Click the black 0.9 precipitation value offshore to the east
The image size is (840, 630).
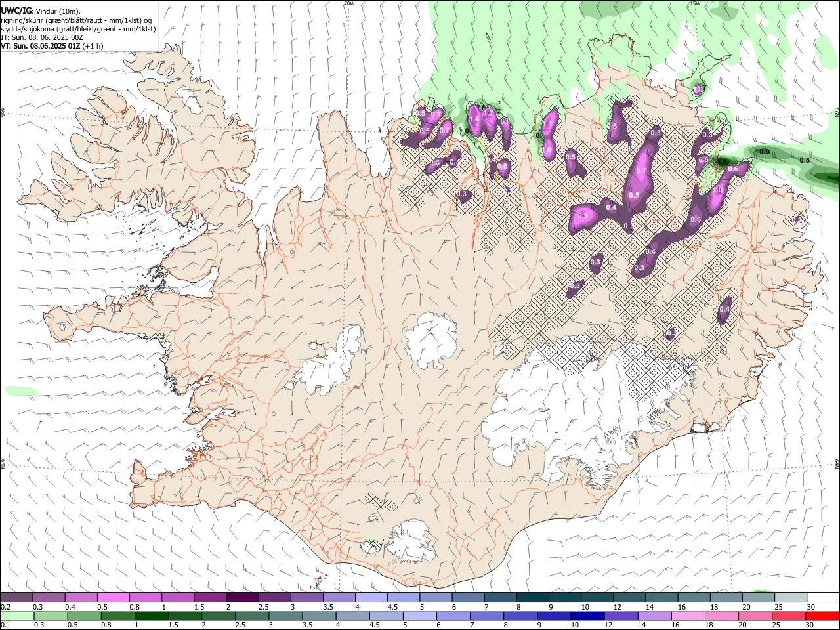[x=765, y=152]
